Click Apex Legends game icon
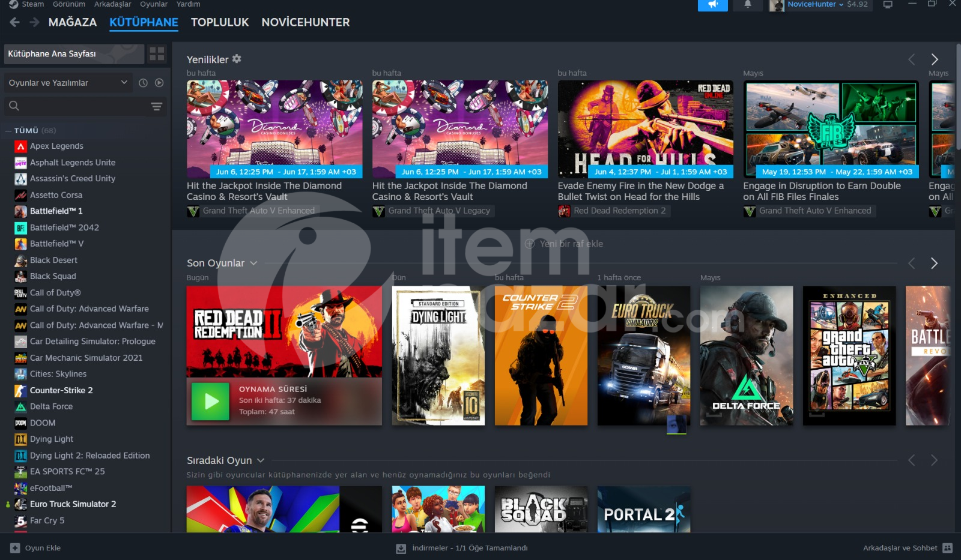Viewport: 961px width, 560px height. (20, 146)
